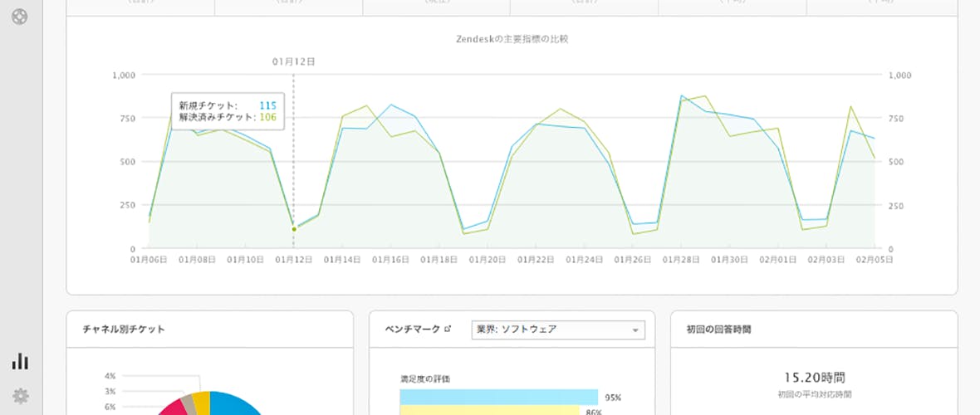This screenshot has width=980, height=415.
Task: Click the 満足度の評価 label
Action: coord(425,378)
